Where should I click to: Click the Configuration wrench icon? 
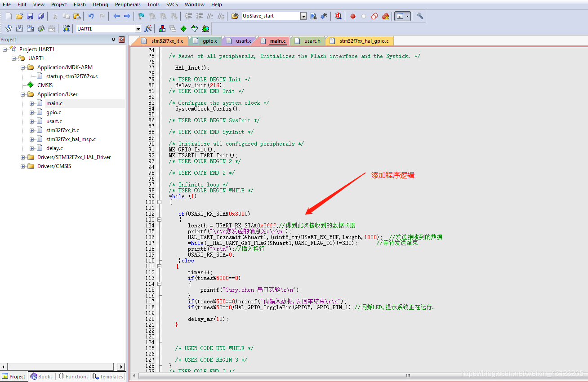420,16
